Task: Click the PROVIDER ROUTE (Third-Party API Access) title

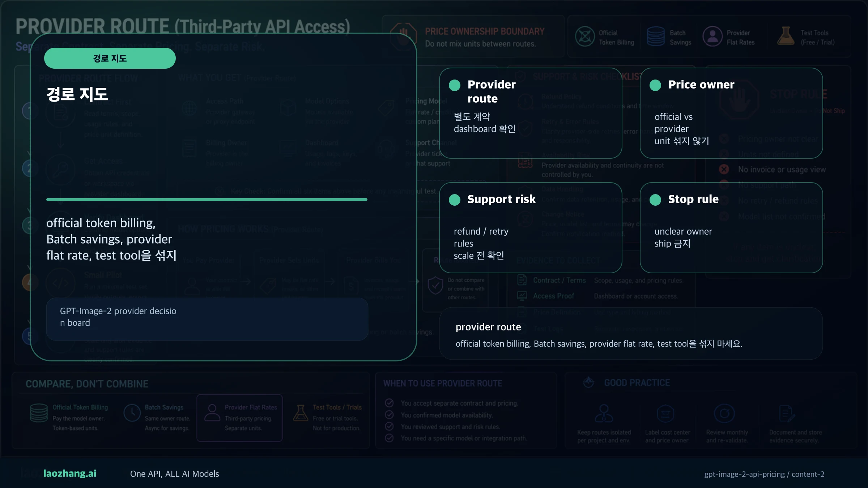Action: (183, 26)
